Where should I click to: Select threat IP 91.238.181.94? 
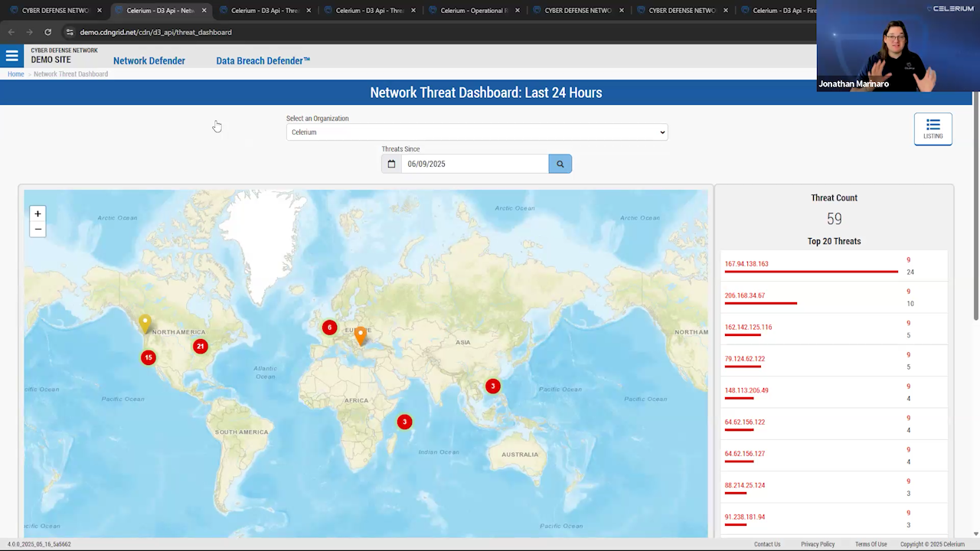coord(745,517)
